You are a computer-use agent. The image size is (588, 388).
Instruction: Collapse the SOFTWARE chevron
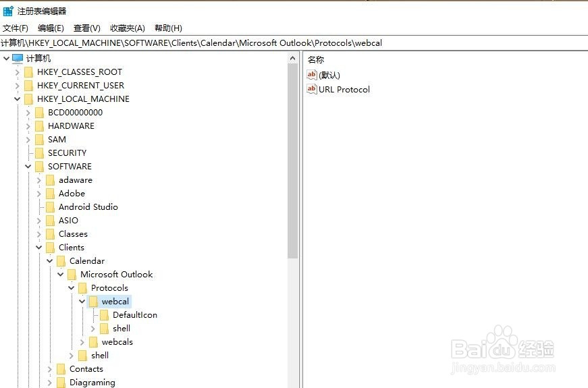tap(28, 167)
